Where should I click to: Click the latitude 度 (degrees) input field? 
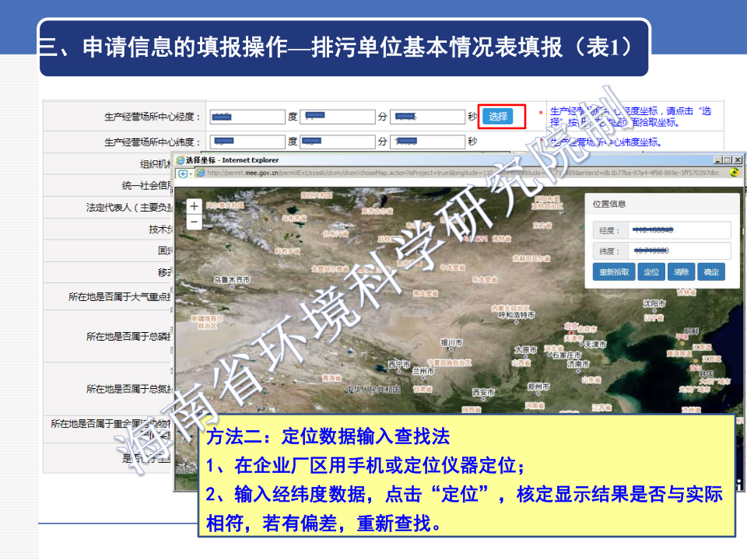point(247,142)
